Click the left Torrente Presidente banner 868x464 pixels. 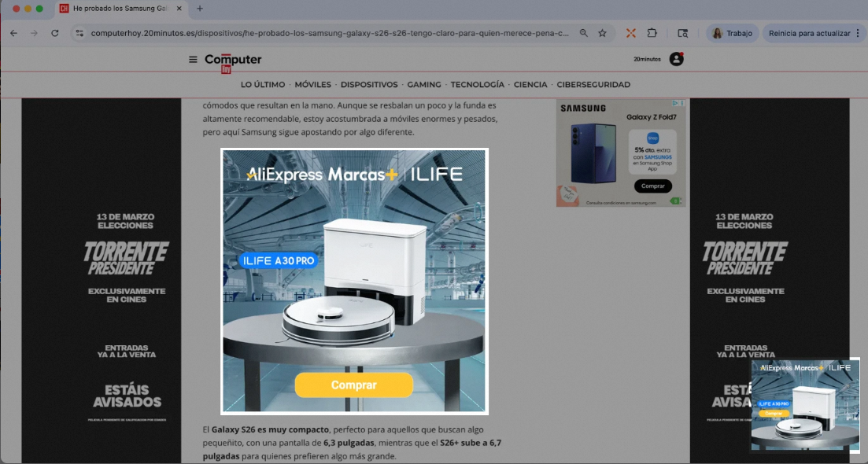102,281
